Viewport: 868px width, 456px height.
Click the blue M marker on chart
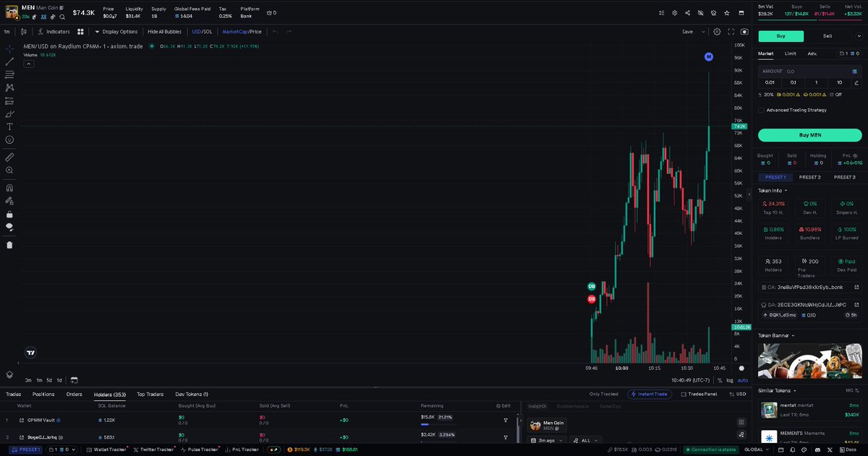[x=709, y=56]
